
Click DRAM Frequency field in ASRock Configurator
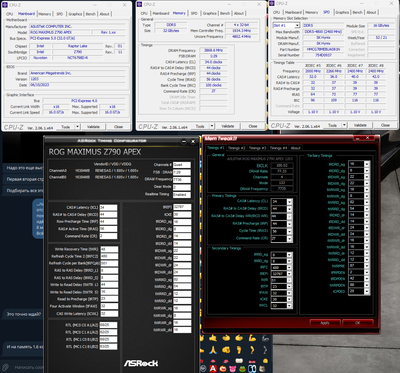[182, 180]
